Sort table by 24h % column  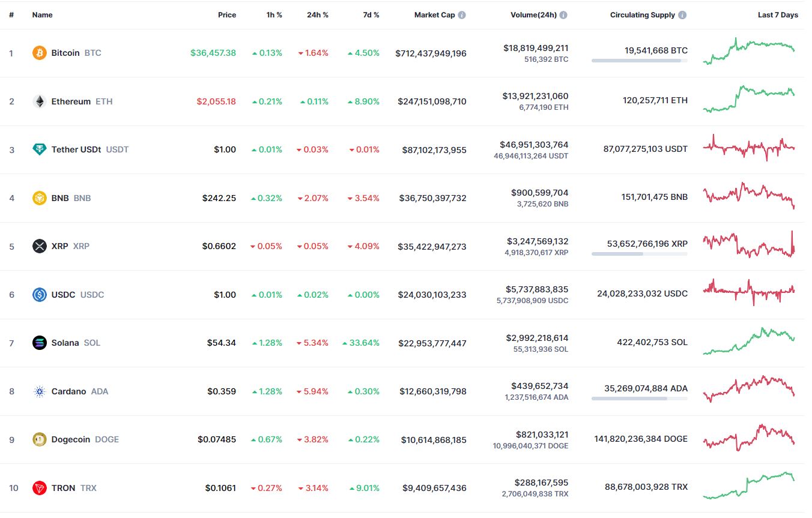[318, 15]
